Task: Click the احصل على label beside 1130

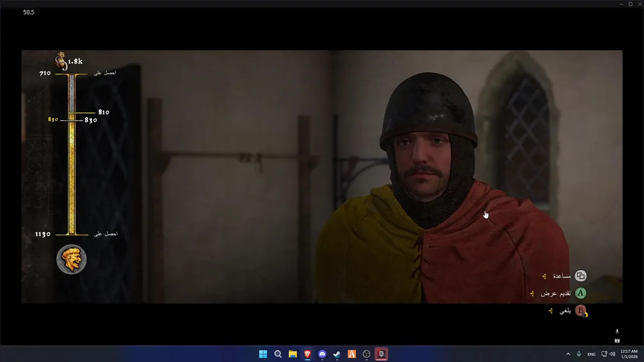Action: click(106, 234)
